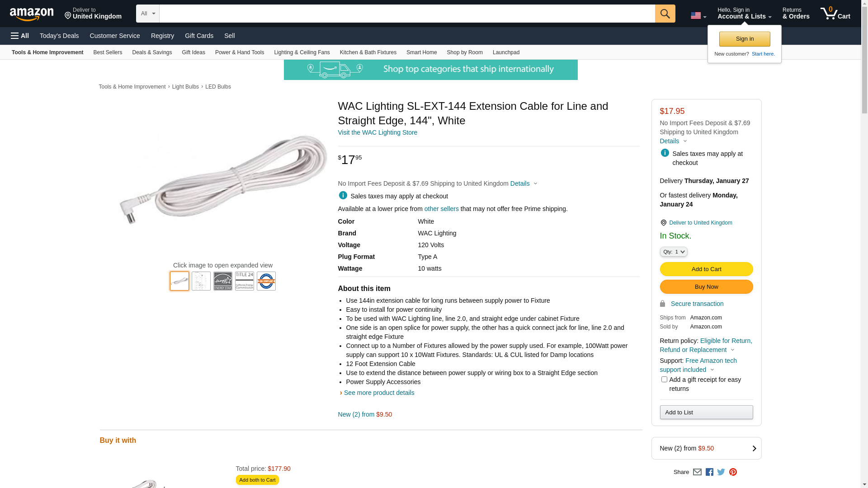Click the search magnifier icon
This screenshot has height=488, width=868.
[665, 14]
